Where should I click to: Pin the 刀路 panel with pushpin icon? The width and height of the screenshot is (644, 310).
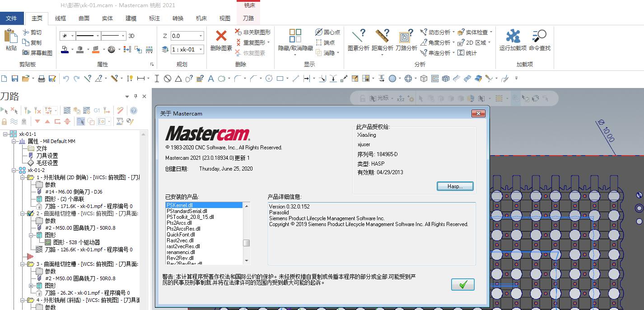136,97
